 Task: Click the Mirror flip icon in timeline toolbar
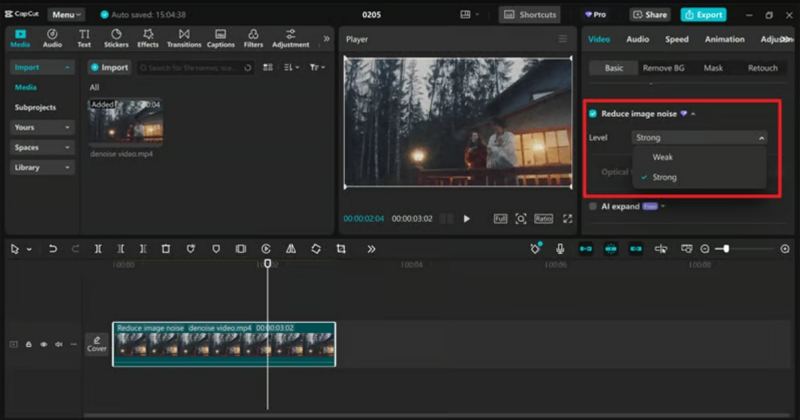291,249
